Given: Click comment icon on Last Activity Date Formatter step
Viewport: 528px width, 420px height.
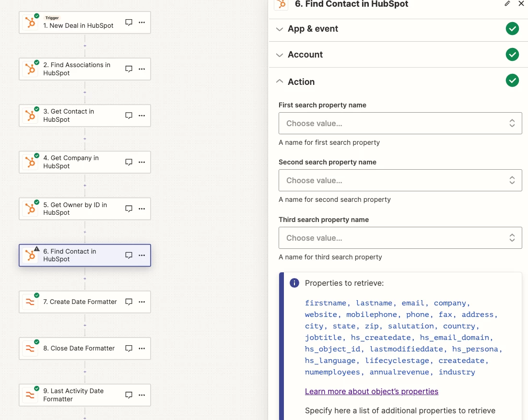Looking at the screenshot, I should (129, 395).
